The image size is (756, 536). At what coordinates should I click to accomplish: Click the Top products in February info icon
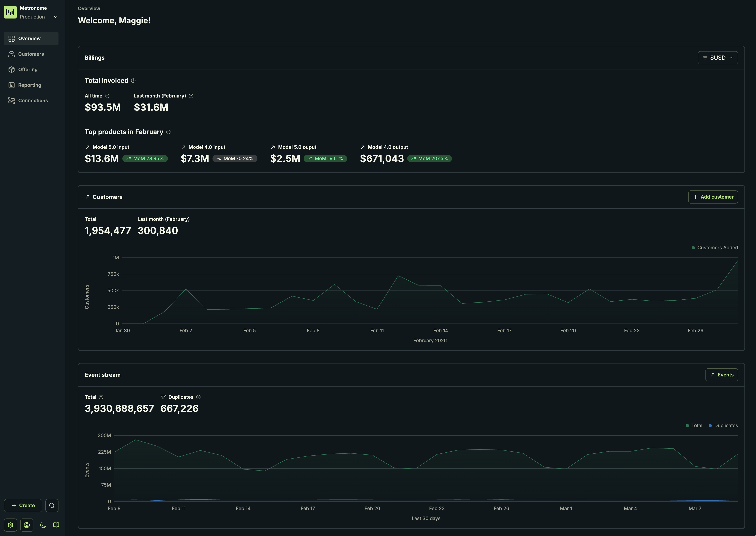pyautogui.click(x=168, y=132)
